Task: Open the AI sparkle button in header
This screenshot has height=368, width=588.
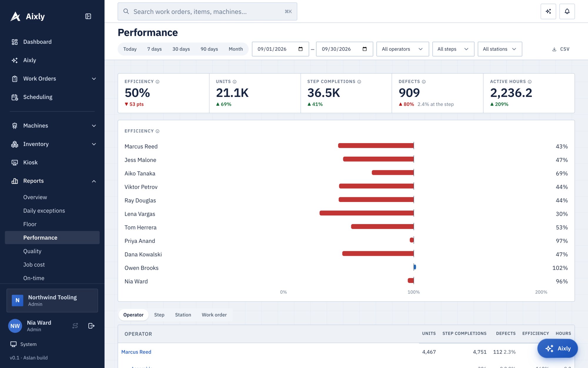Action: [x=548, y=11]
